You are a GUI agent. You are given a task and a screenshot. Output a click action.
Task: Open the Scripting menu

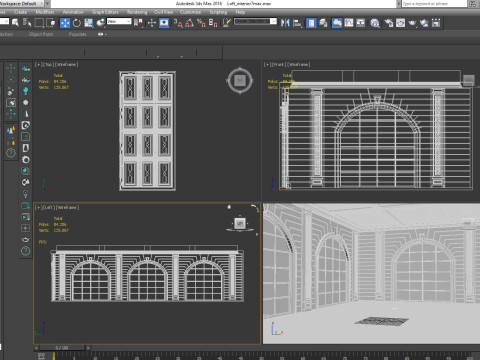[x=218, y=12]
